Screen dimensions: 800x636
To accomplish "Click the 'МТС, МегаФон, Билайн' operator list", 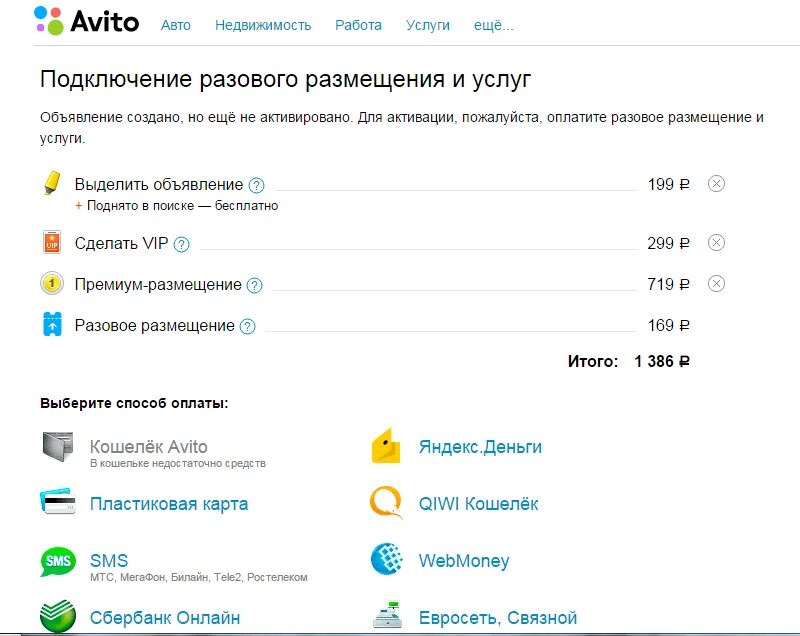I will [198, 577].
